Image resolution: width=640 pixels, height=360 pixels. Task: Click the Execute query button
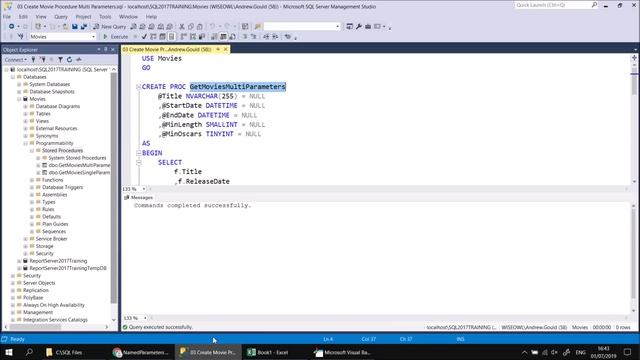point(116,37)
